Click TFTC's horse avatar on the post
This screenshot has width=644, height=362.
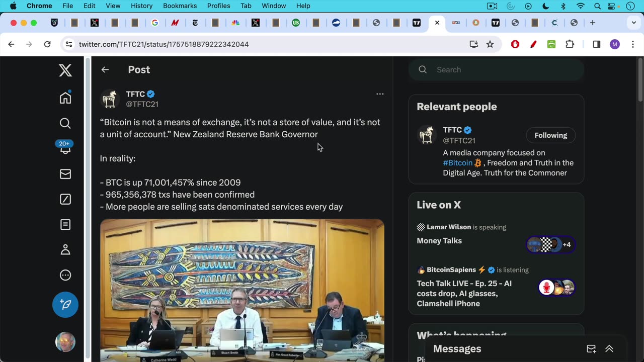(110, 99)
